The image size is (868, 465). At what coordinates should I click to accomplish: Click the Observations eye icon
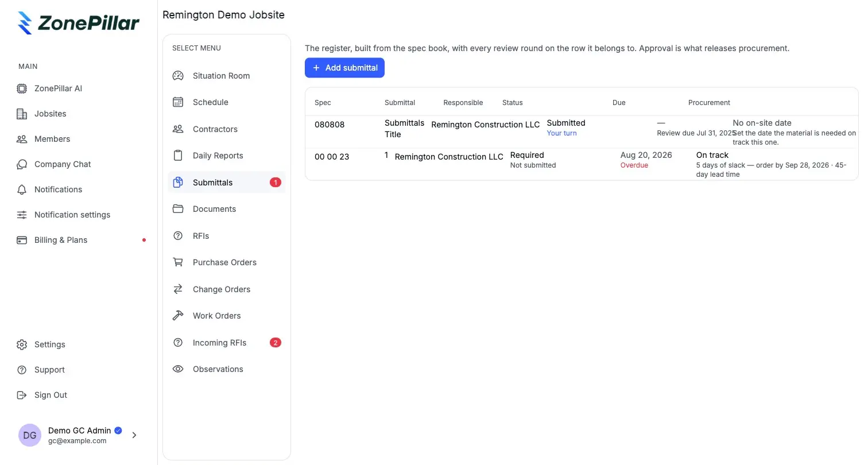point(178,369)
